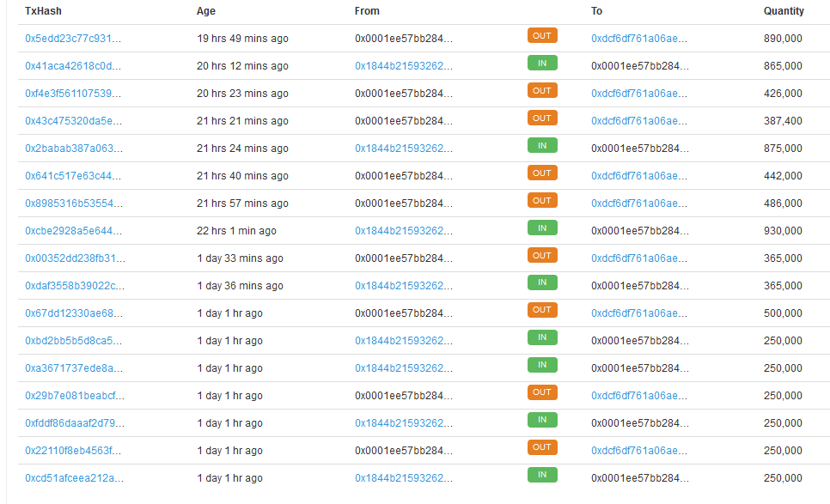Open transaction 0x5edd23c77c931...
The height and width of the screenshot is (504, 830).
(x=71, y=38)
